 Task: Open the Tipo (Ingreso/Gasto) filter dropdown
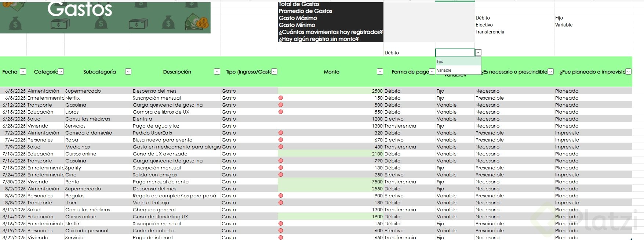pyautogui.click(x=274, y=72)
